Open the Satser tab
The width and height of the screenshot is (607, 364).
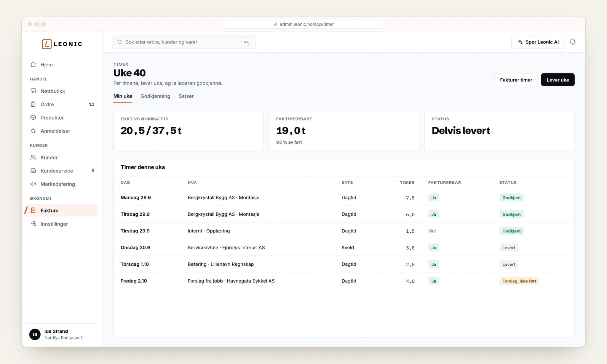pos(186,96)
